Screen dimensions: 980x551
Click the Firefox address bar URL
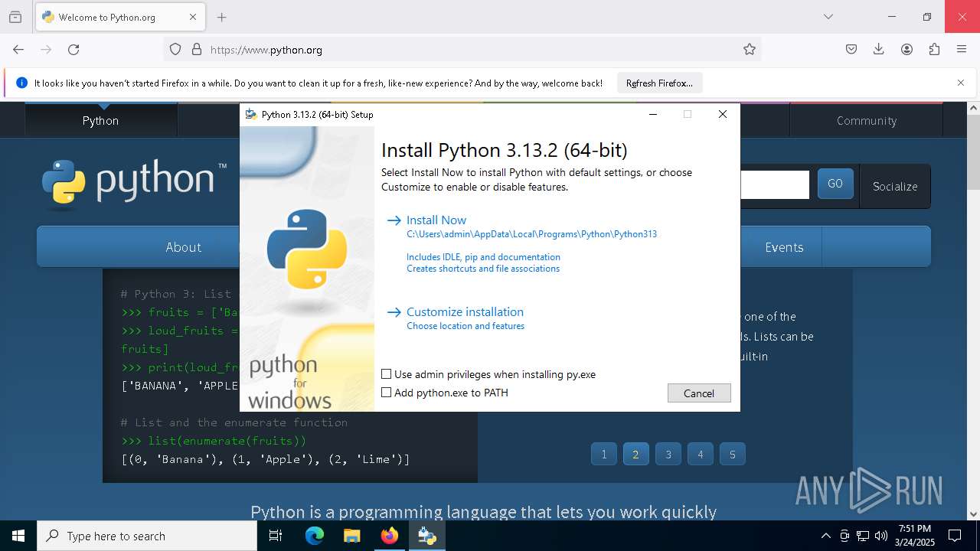266,50
